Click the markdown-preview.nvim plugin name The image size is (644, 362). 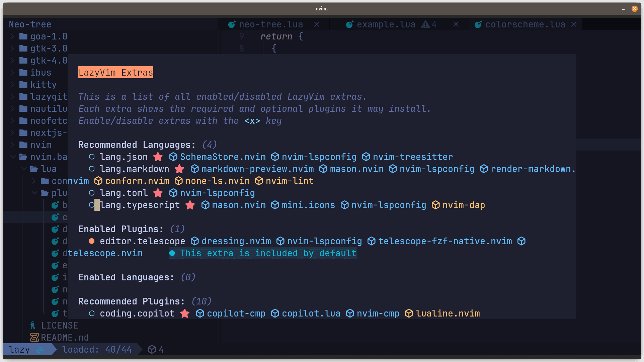258,169
